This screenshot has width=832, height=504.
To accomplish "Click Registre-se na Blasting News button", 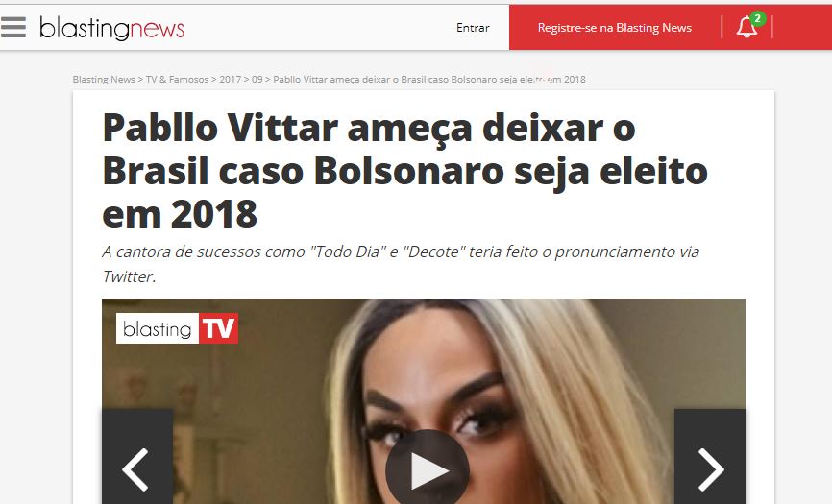I will 615,28.
